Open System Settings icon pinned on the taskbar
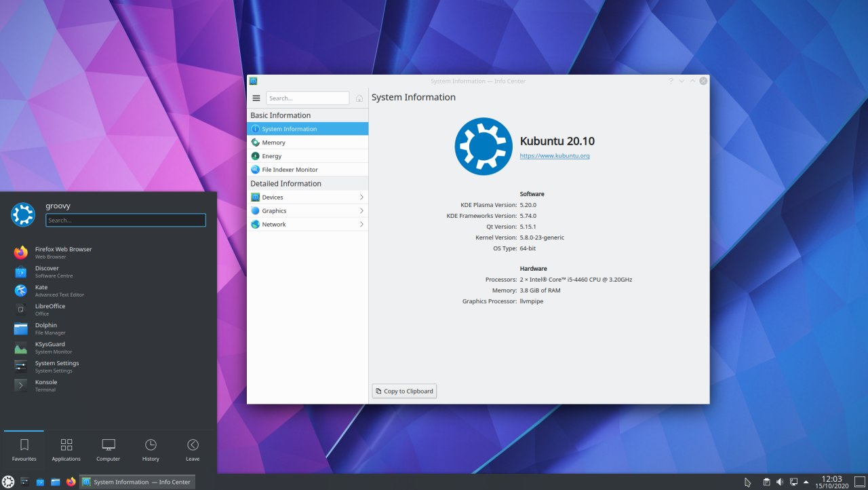Screen dimensions: 868x490 [24, 482]
